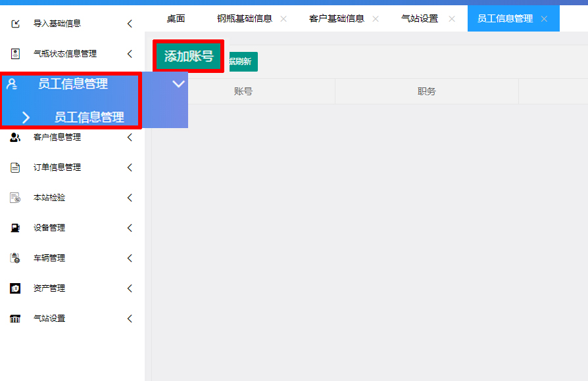The width and height of the screenshot is (588, 381).
Task: Click the 订单信息管理 document icon
Action: (15, 168)
